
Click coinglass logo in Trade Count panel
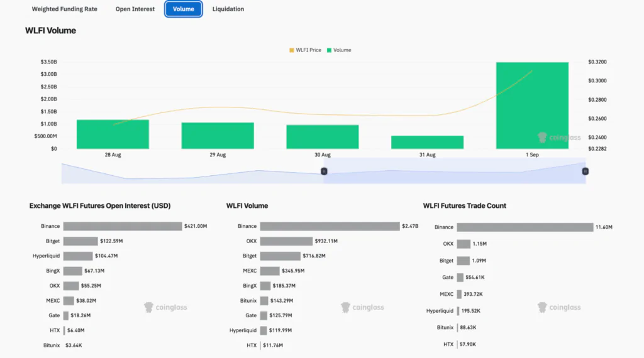559,307
